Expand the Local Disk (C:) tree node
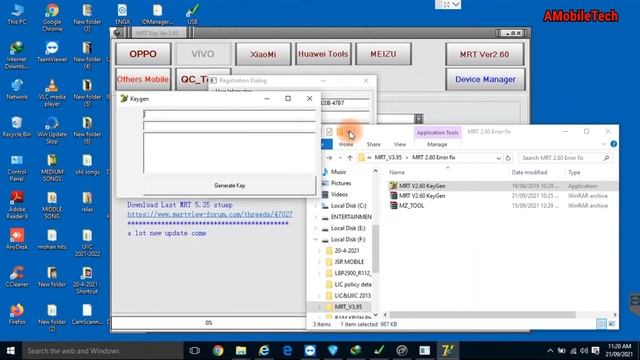The width and height of the screenshot is (640, 360). point(316,206)
